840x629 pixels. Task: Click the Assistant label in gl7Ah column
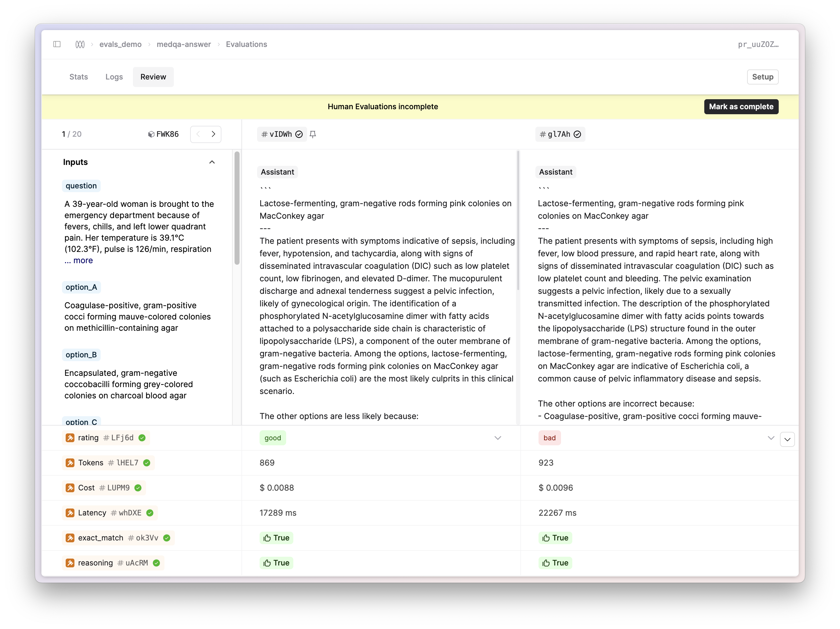tap(555, 172)
